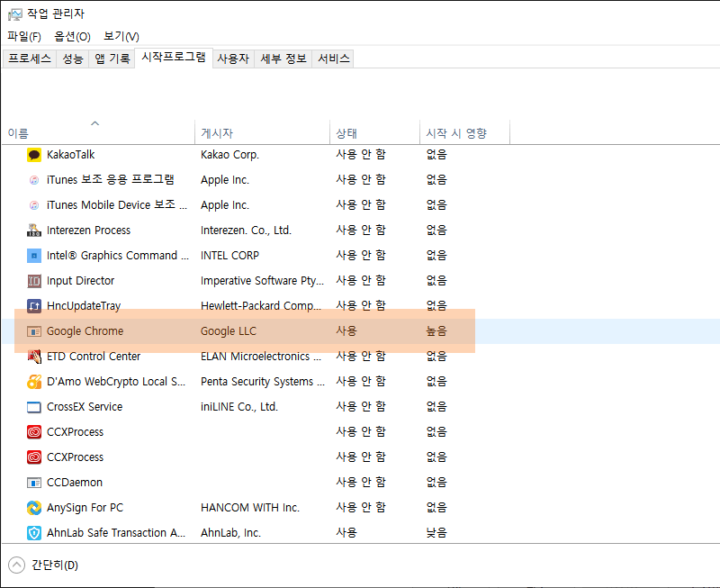
Task: Click the 낮음 impact value for AhnLab
Action: point(436,533)
